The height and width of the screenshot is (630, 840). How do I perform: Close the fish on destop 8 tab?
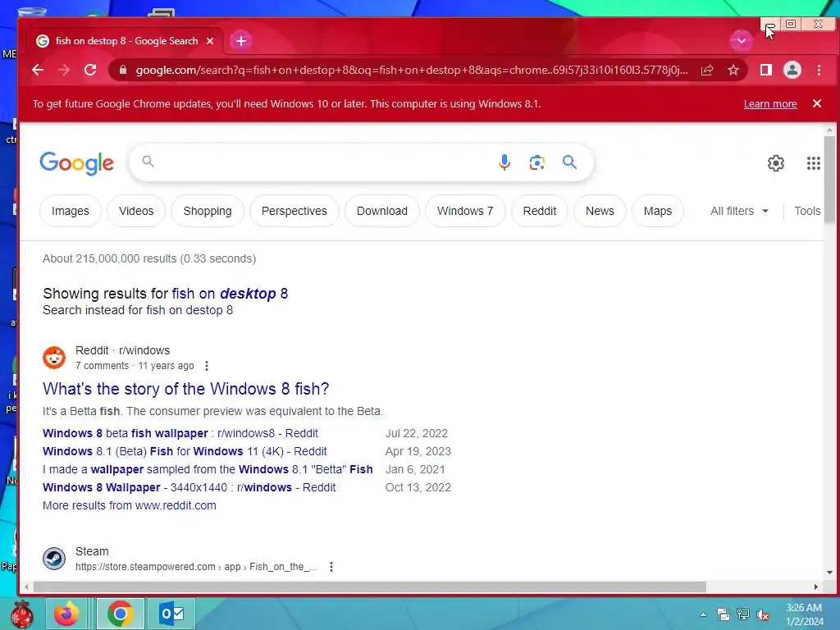(210, 41)
